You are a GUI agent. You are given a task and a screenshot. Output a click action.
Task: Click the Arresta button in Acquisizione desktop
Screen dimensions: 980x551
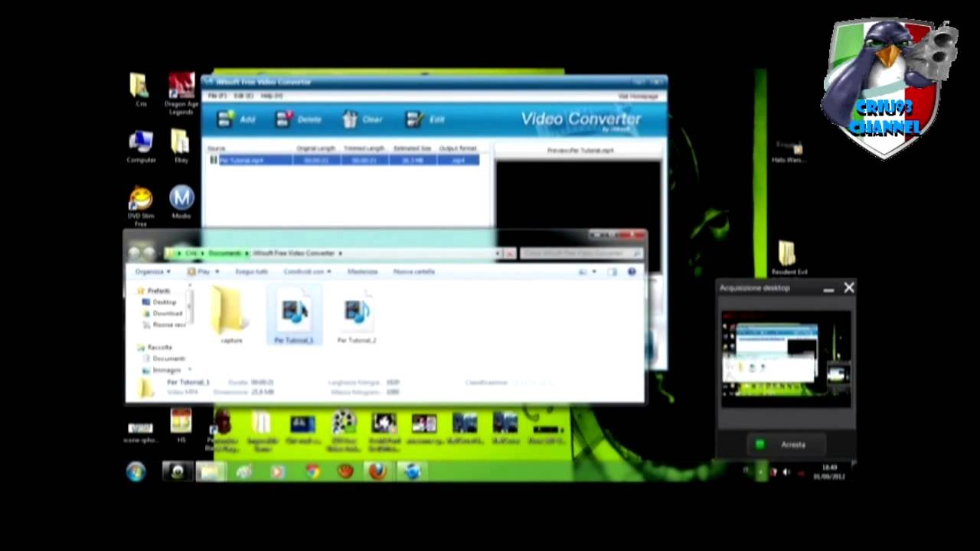point(785,445)
